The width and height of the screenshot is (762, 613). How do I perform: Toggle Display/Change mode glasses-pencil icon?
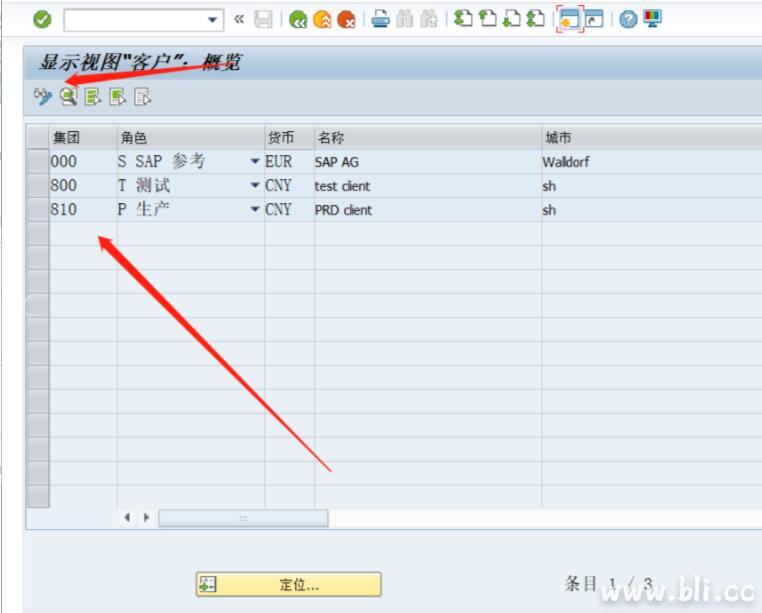[x=43, y=97]
